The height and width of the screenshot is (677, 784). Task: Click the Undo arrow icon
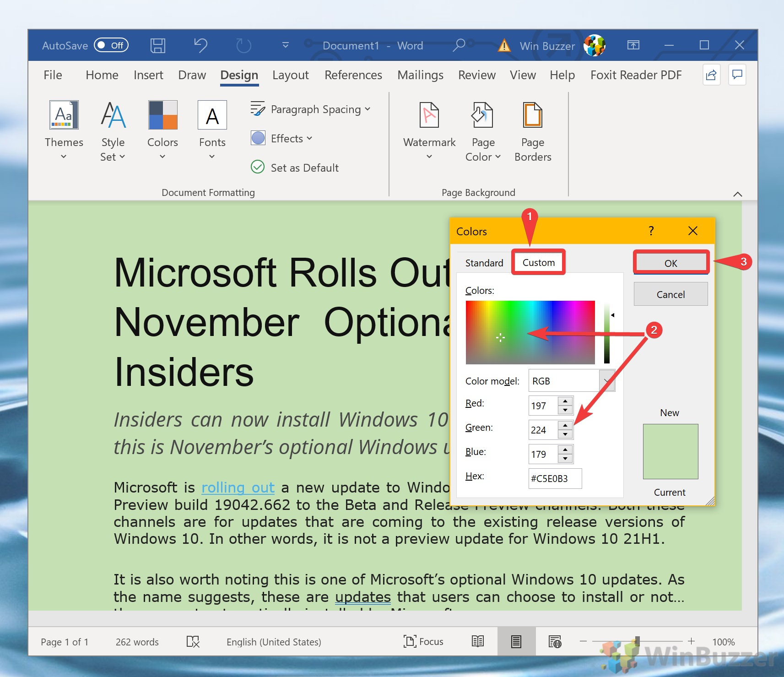(x=200, y=45)
